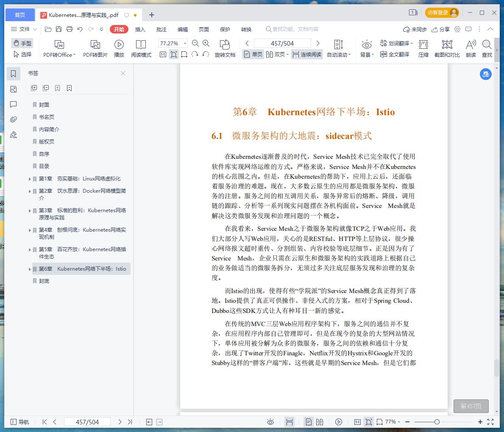The width and height of the screenshot is (504, 432).
Task: Switch to 阅读模式 reading mode
Action: (x=141, y=49)
